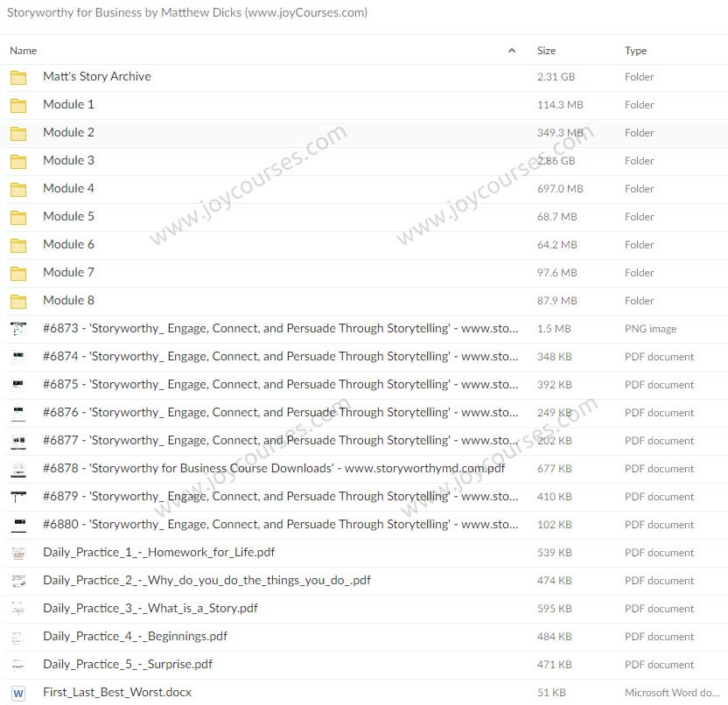
Task: Select the #6880 Storyworthy PDF file name
Action: pyautogui.click(x=280, y=524)
